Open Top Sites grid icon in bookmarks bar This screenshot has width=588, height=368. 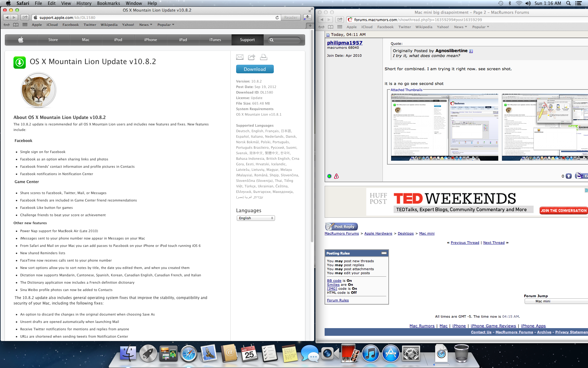click(x=25, y=25)
